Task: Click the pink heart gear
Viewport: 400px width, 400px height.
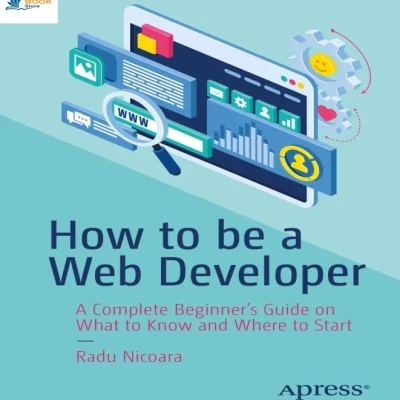Action: 333,113
